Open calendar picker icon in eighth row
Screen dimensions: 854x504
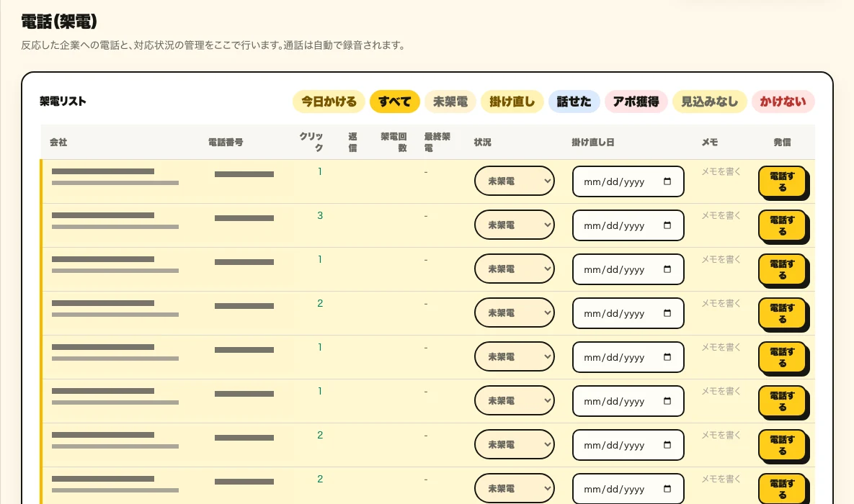click(667, 489)
